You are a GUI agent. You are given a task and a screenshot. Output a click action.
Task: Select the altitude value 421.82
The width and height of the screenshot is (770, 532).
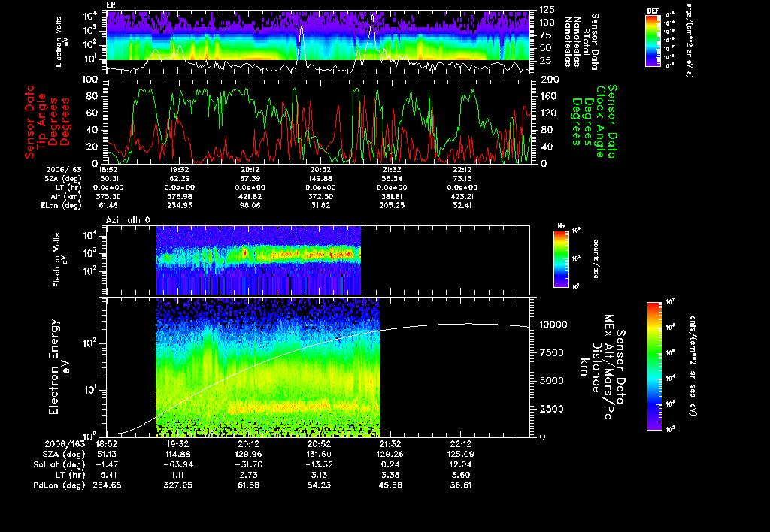[x=250, y=196]
